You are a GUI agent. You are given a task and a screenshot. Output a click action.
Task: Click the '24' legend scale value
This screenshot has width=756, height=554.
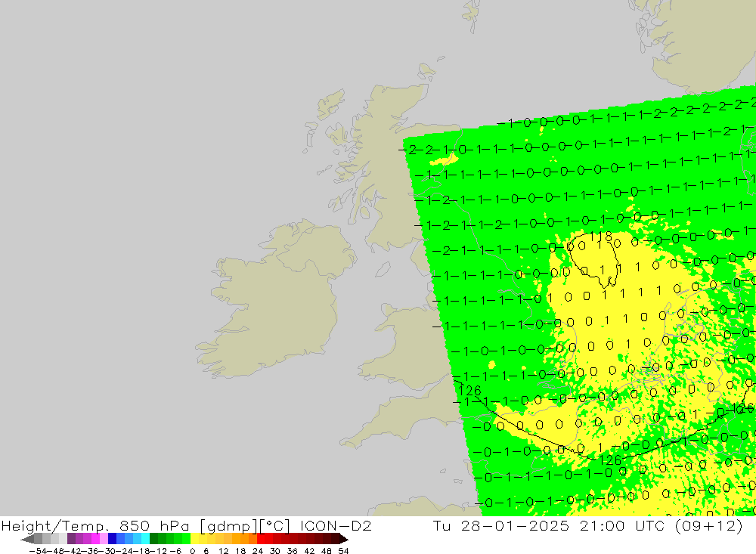click(x=258, y=551)
